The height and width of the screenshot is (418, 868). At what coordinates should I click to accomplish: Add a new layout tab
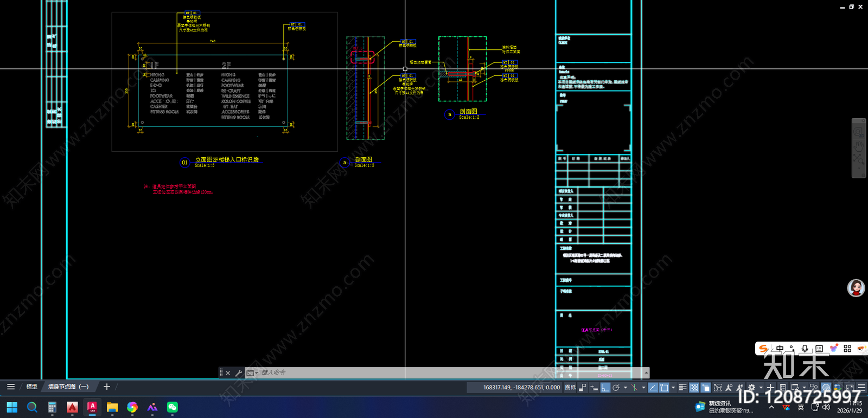107,387
